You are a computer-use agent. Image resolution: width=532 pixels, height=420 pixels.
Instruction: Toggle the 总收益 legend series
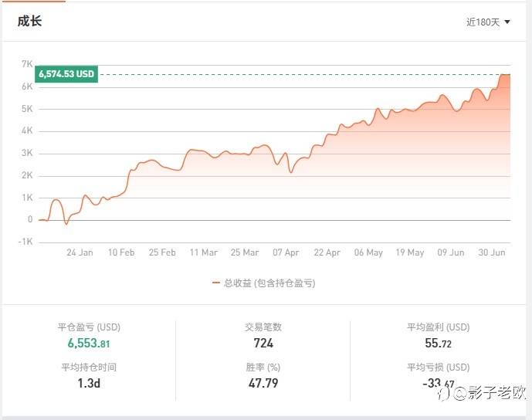[269, 283]
